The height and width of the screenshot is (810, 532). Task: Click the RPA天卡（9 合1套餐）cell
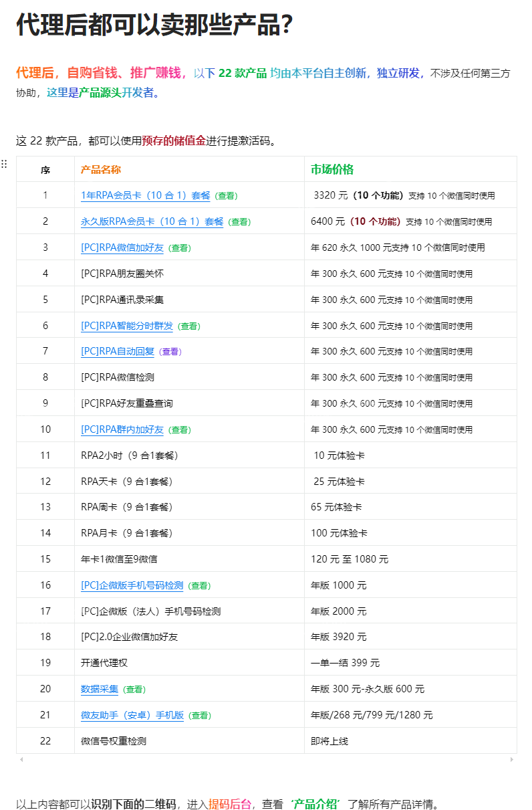pos(189,482)
